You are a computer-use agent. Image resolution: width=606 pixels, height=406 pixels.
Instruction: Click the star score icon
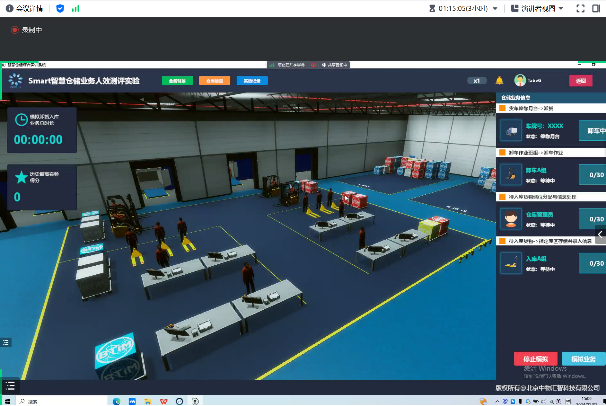(21, 177)
